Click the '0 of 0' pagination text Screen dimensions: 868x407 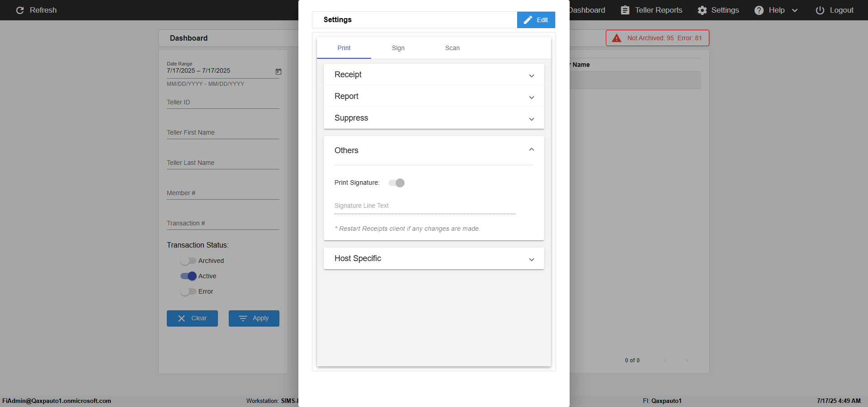[632, 360]
